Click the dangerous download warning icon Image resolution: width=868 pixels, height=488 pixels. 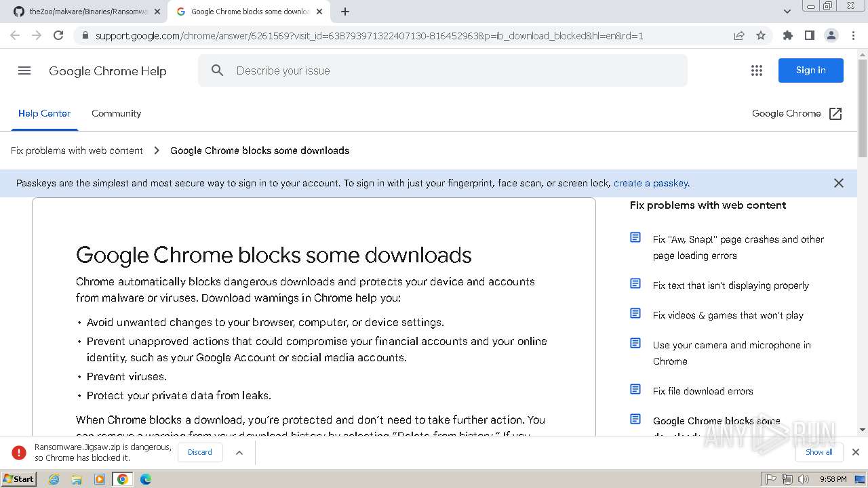point(19,452)
